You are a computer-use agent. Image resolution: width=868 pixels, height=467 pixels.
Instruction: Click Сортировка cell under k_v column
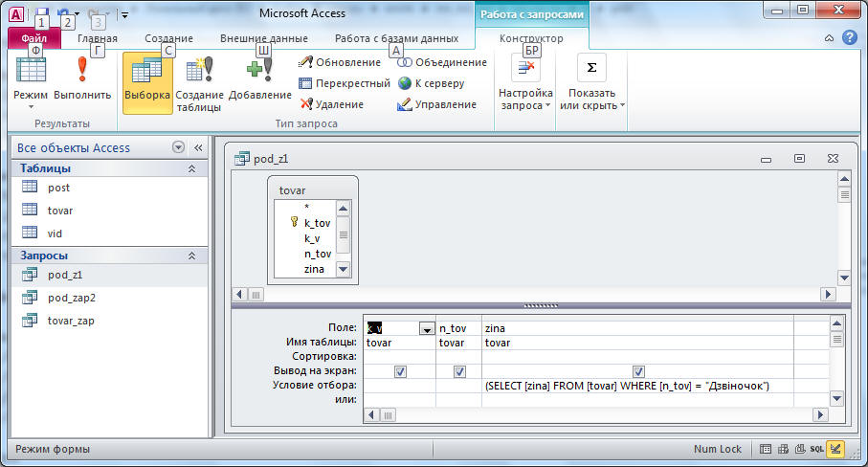click(x=400, y=356)
